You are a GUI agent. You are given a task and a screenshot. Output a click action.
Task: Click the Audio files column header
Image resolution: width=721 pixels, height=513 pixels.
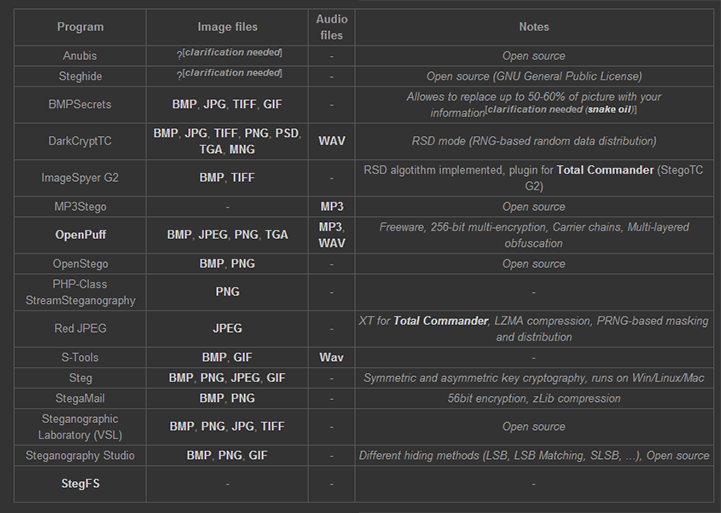(x=332, y=27)
